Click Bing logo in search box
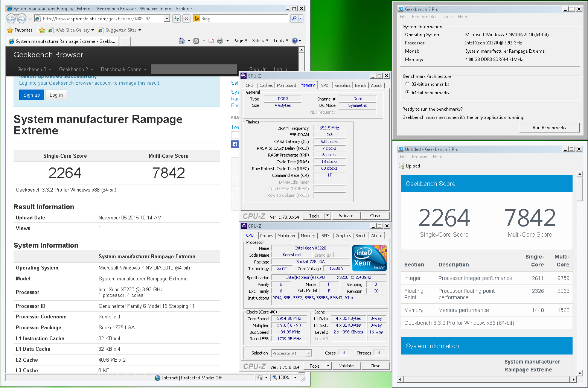 pyautogui.click(x=197, y=18)
